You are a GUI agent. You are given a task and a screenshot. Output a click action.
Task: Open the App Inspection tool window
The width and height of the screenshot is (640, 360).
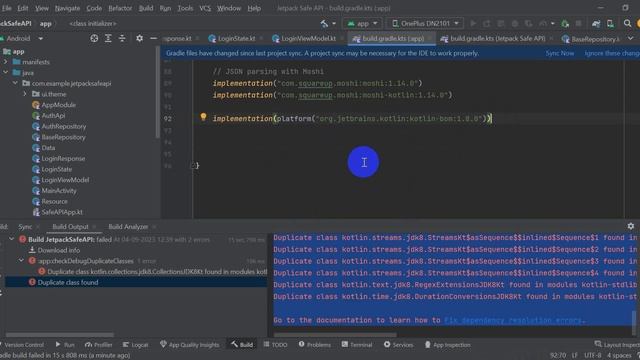click(x=447, y=345)
